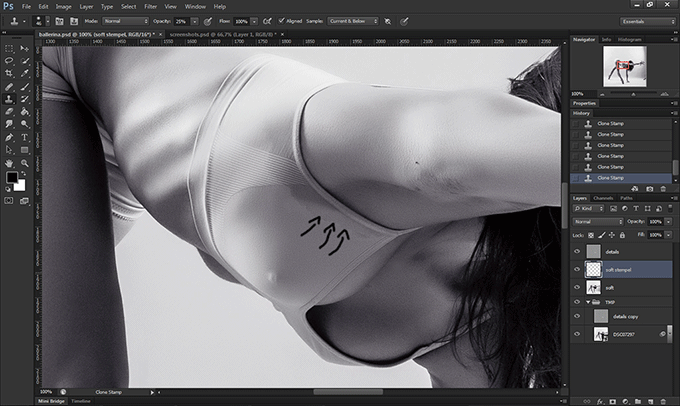Viewport: 680px width, 406px height.
Task: Open the brush preset picker arrow
Action: pos(47,21)
